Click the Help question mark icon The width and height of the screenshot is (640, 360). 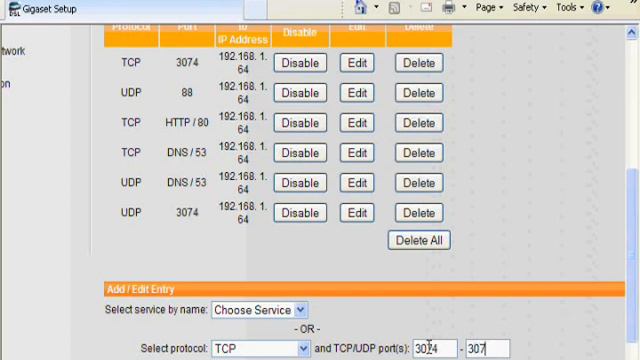point(598,7)
